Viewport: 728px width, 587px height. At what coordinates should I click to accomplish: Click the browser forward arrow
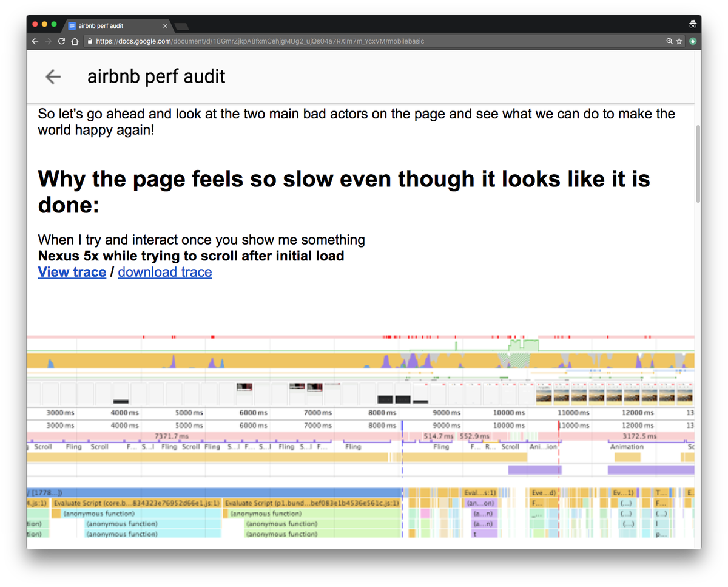point(49,41)
